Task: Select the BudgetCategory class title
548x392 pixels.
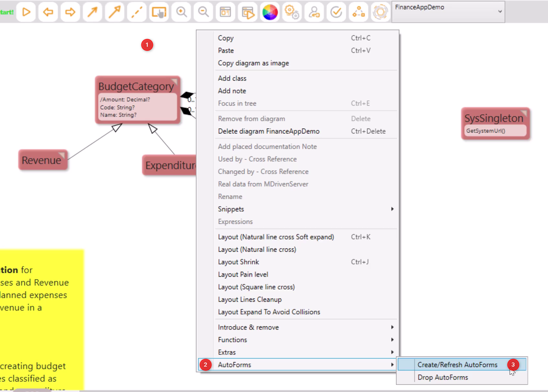Action: point(136,86)
